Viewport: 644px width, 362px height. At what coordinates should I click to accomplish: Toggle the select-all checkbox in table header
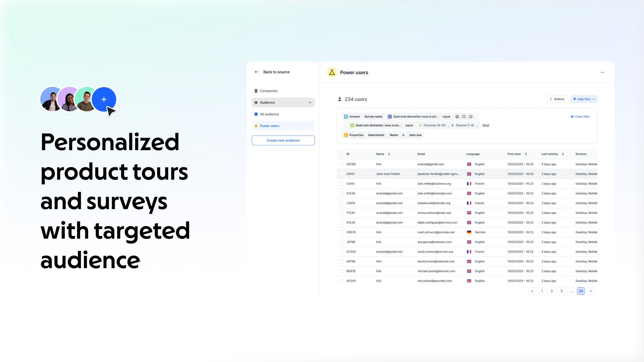pos(341,154)
